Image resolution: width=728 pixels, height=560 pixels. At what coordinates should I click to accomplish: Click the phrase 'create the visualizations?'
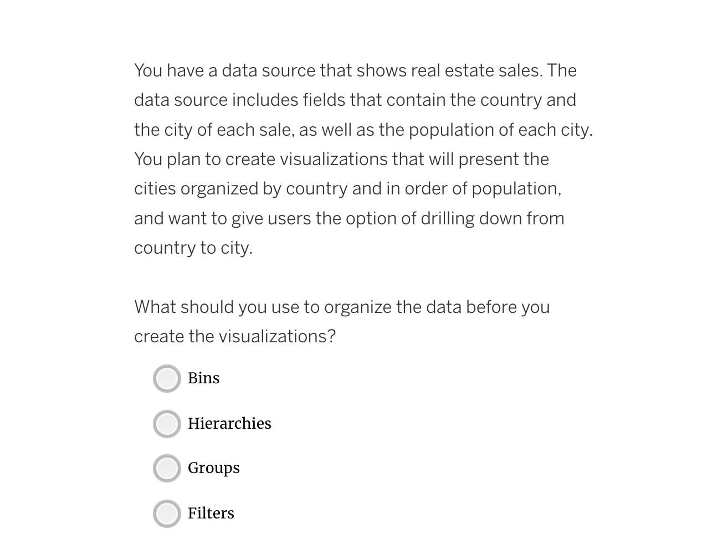(235, 336)
